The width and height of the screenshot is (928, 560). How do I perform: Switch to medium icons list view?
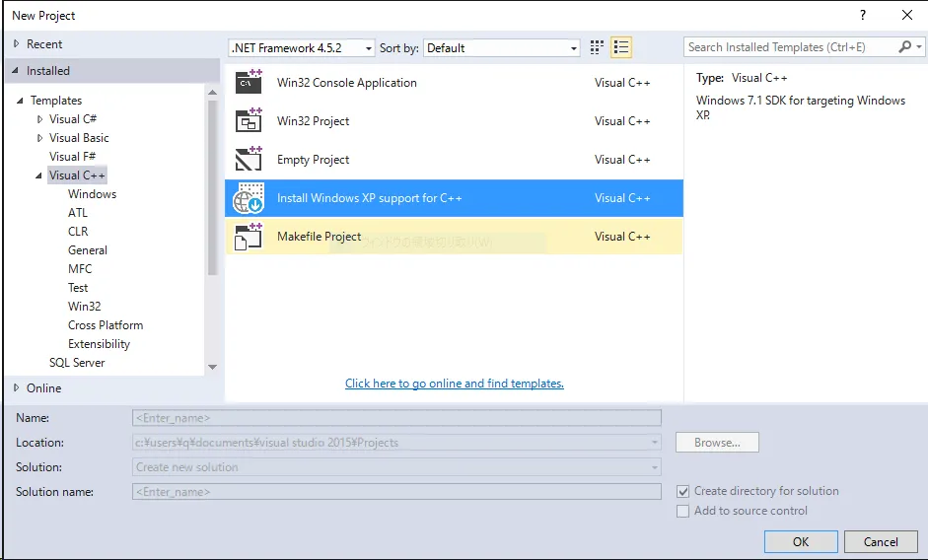point(621,47)
